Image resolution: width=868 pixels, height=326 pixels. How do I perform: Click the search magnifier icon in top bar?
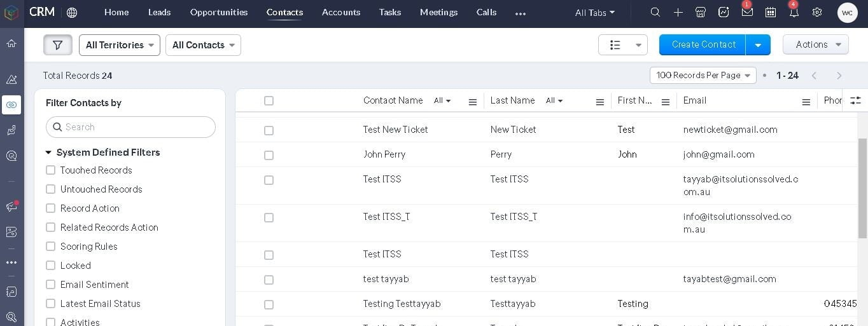655,12
